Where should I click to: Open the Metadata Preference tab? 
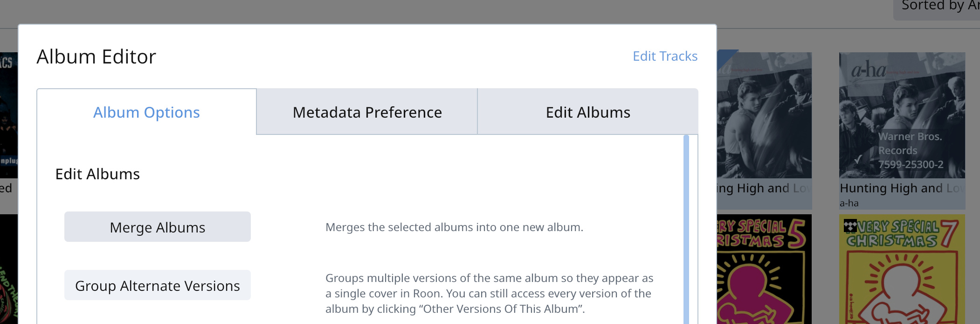pyautogui.click(x=367, y=112)
